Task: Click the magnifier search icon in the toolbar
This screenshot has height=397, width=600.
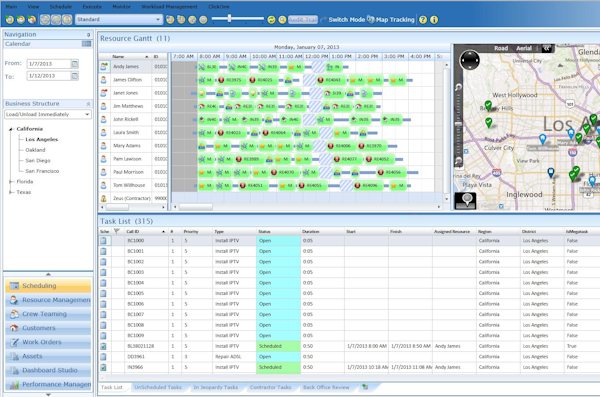Action: 282,20
